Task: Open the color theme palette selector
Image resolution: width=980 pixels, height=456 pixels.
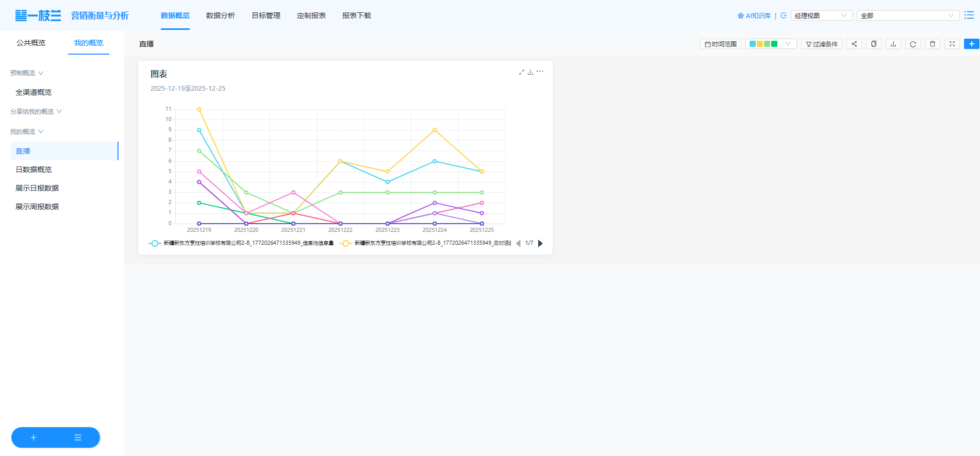Action: 771,44
